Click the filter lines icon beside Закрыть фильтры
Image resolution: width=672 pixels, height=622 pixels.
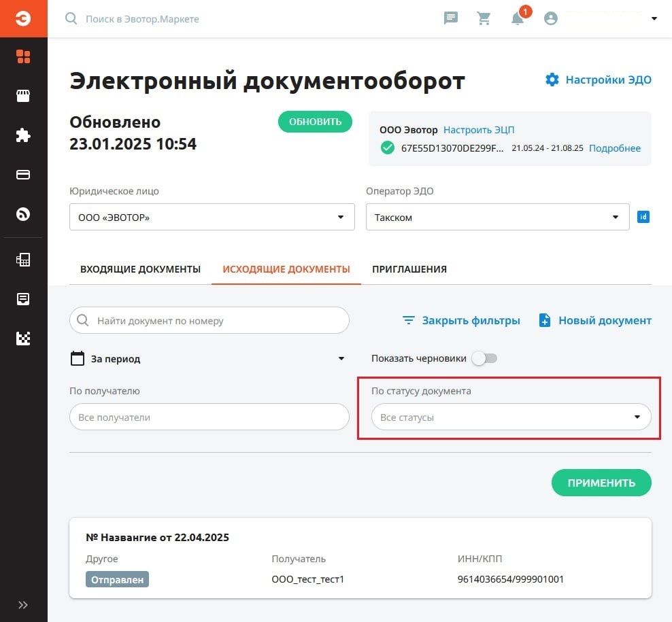[x=408, y=320]
